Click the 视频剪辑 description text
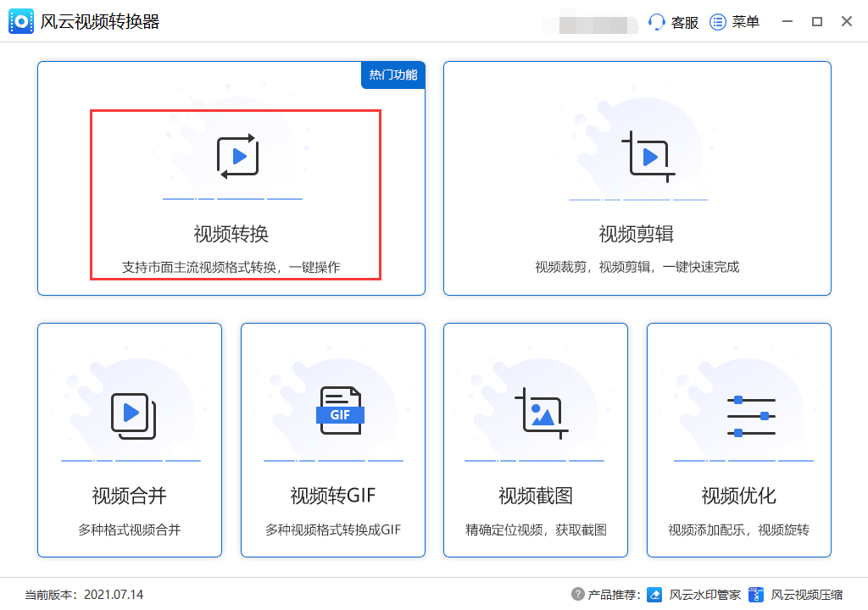868x610 pixels. (x=636, y=269)
